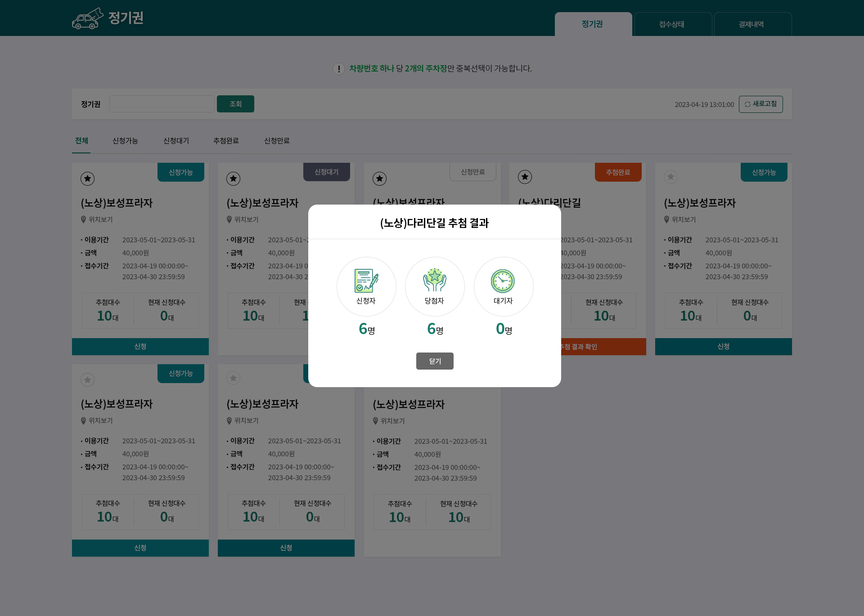Close the dialog with the 닫기 button
The width and height of the screenshot is (864, 616).
point(435,361)
